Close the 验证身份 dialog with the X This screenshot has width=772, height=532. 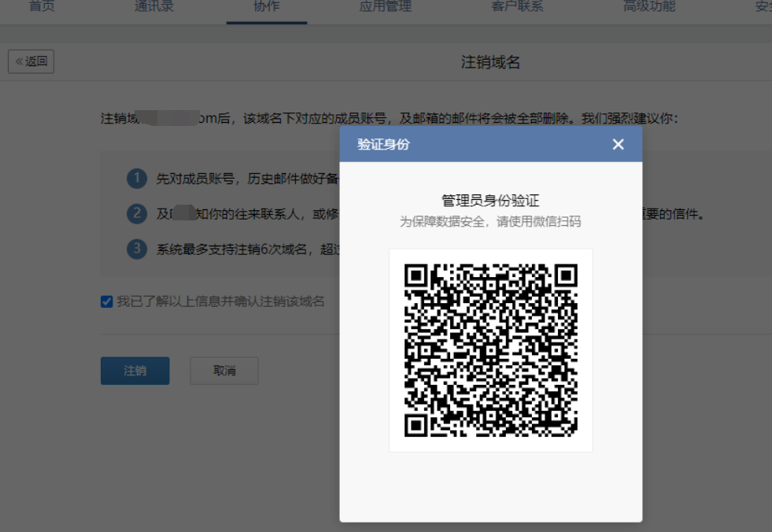point(618,144)
